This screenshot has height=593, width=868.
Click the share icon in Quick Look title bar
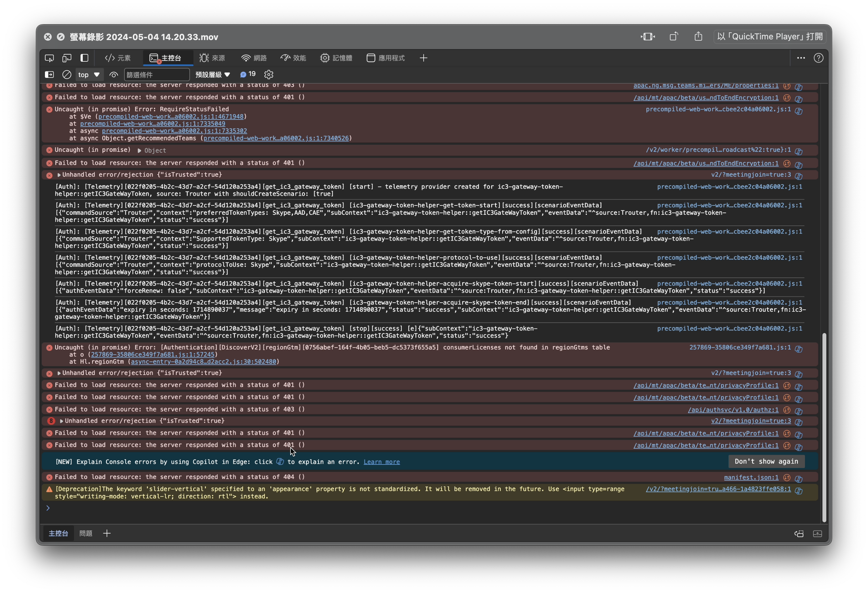click(x=698, y=36)
